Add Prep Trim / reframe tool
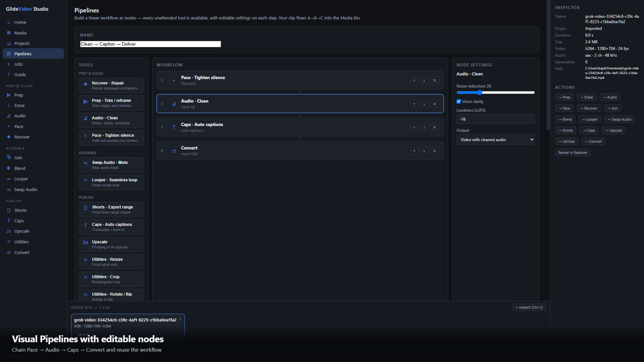 [x=111, y=103]
